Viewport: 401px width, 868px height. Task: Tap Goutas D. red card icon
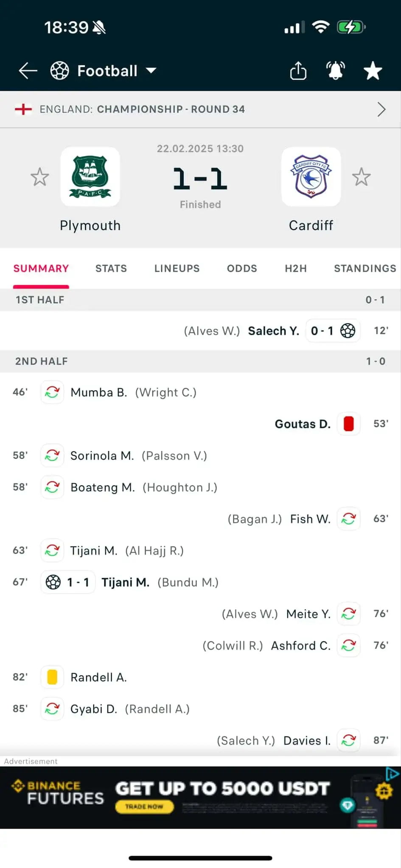(349, 424)
